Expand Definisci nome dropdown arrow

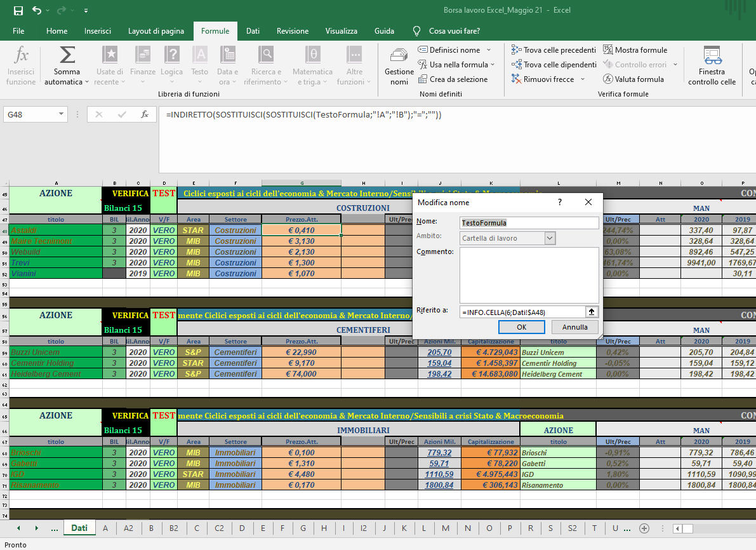coord(488,50)
